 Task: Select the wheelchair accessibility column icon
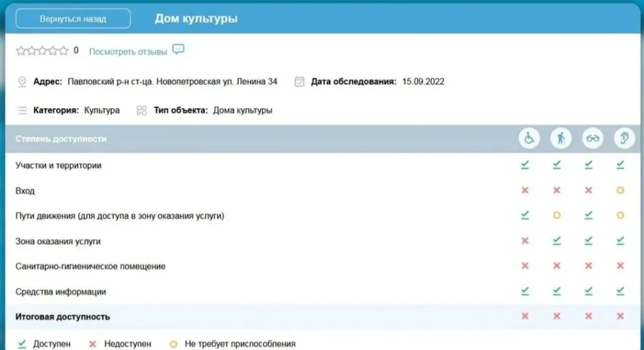coord(529,138)
